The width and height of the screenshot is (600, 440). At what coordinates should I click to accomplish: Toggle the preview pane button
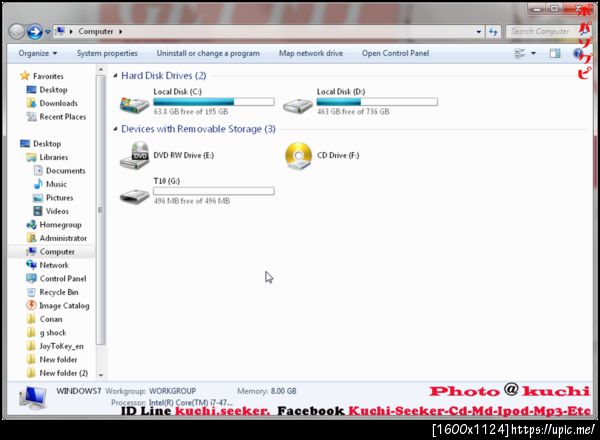[x=555, y=54]
